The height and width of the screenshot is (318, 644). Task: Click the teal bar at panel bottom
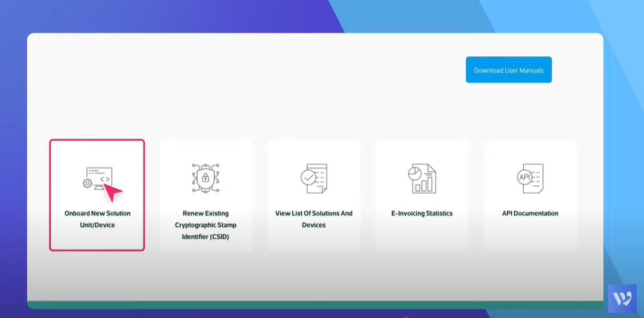pos(315,305)
